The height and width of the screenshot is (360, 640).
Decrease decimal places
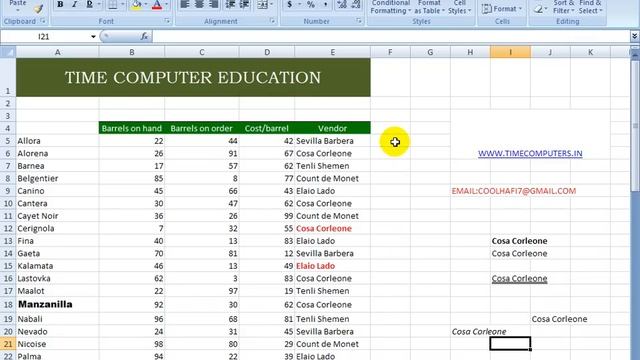point(356,4)
